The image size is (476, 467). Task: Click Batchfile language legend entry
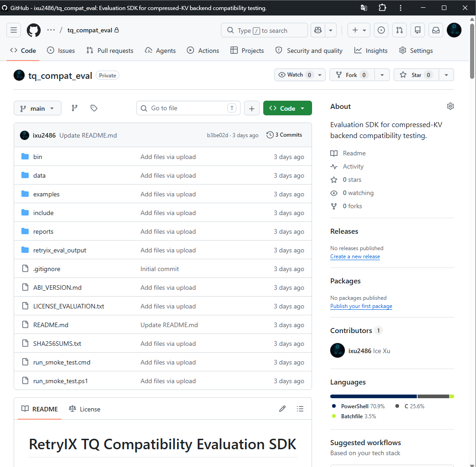[x=354, y=416]
